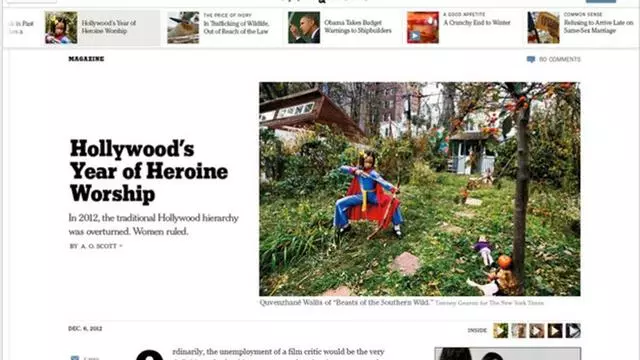Open the comments speech bubble icon
Image resolution: width=640 pixels, height=360 pixels.
pos(531,60)
